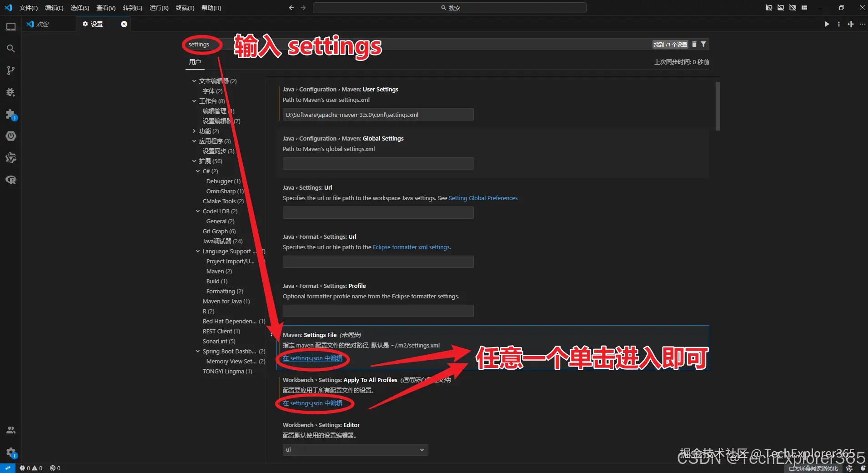This screenshot has width=868, height=473.
Task: Toggle the secondary side bar layout icon
Action: [x=793, y=8]
